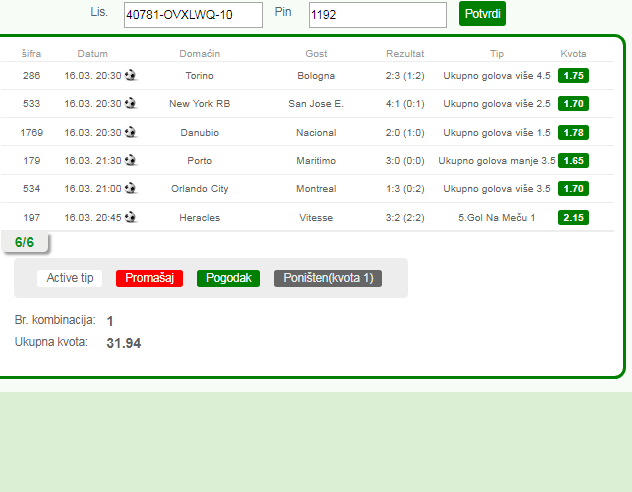Click the Orlando City team cell
This screenshot has width=632, height=492.
coord(200,189)
